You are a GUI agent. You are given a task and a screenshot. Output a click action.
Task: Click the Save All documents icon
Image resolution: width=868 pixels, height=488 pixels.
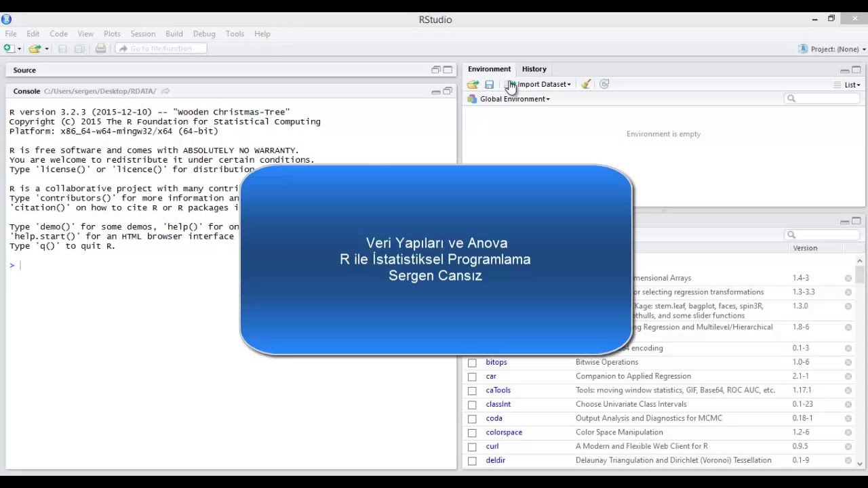tap(79, 49)
